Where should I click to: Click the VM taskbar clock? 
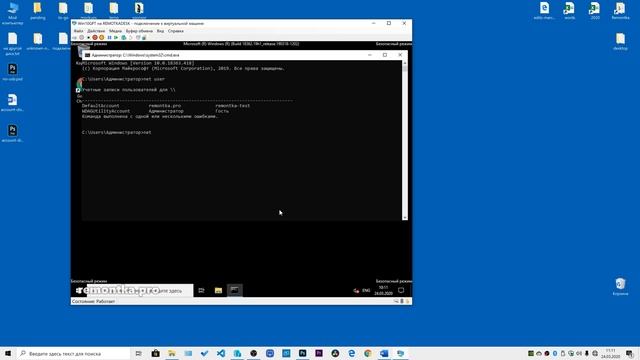click(383, 291)
